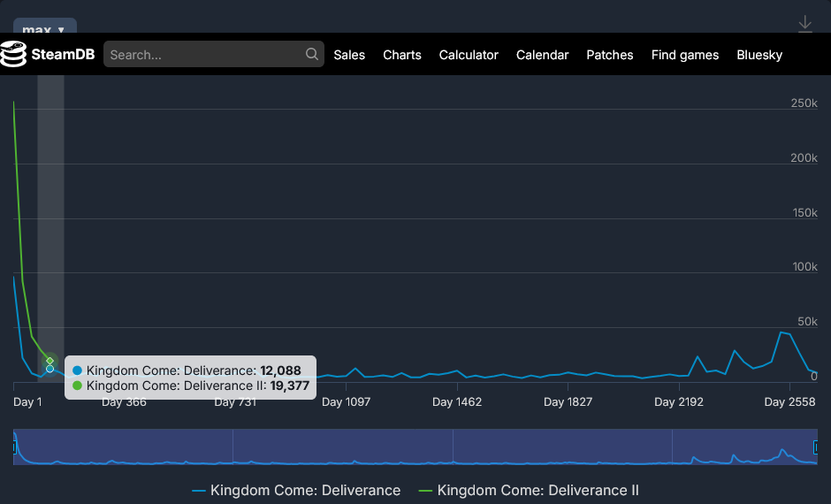Open the max range dropdown

pyautogui.click(x=44, y=27)
